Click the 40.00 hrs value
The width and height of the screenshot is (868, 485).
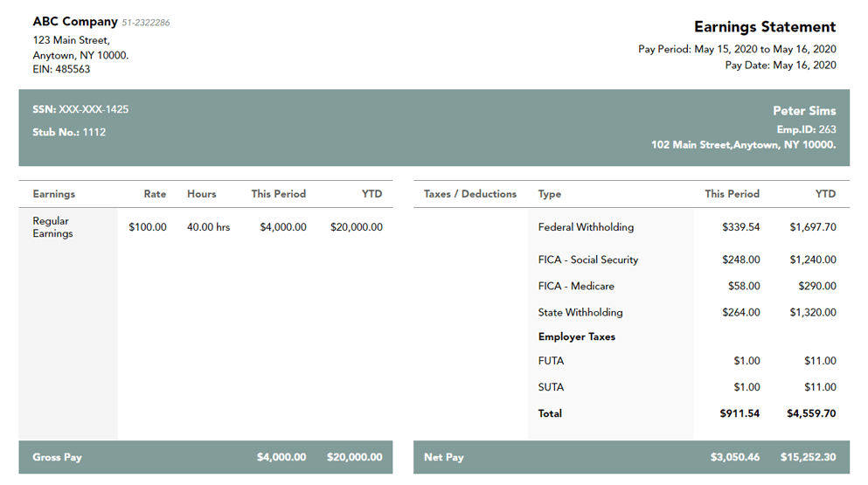click(208, 227)
